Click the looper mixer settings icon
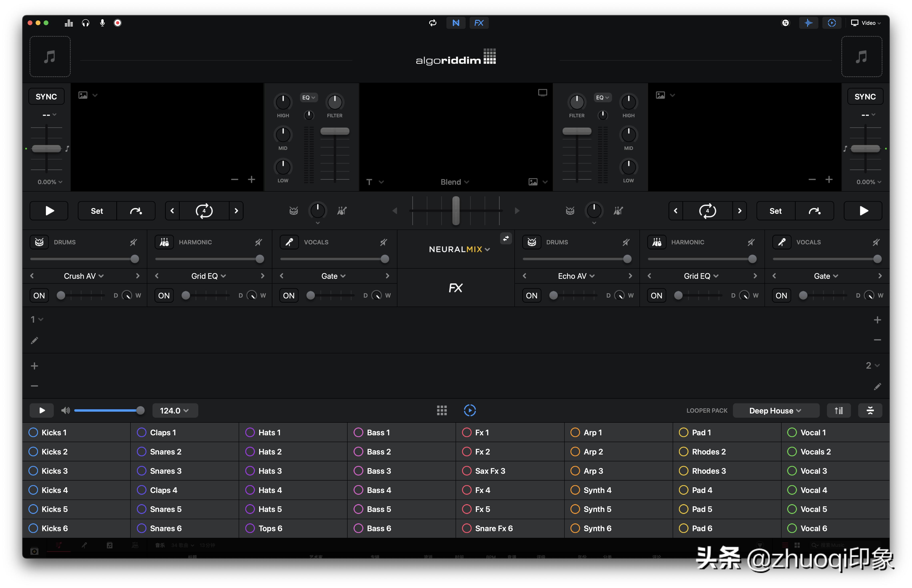This screenshot has width=912, height=588. tap(839, 410)
